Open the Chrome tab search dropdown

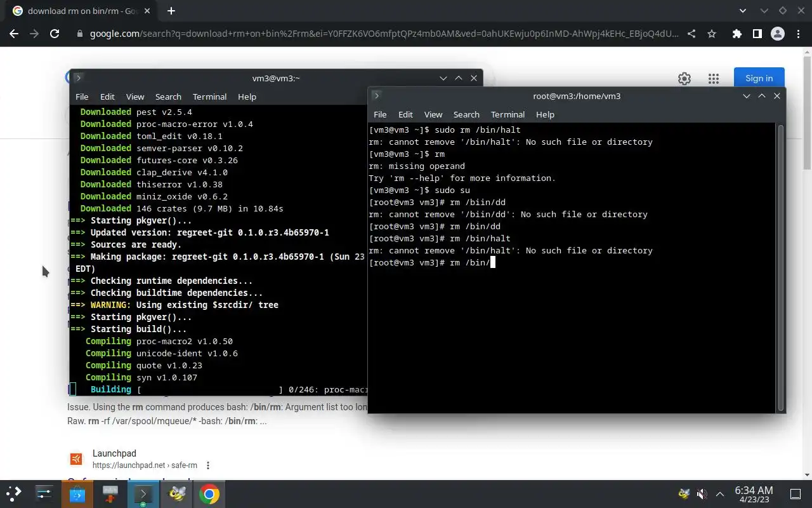coord(743,11)
